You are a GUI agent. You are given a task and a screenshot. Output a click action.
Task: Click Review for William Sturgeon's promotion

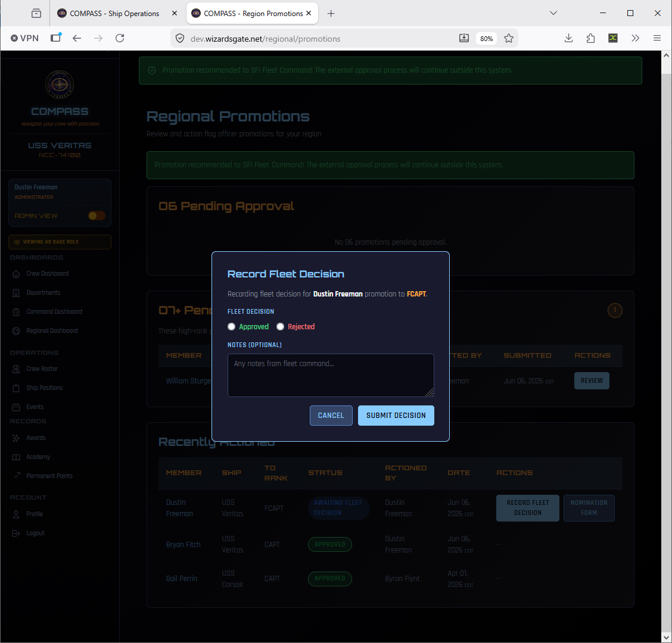(x=592, y=381)
